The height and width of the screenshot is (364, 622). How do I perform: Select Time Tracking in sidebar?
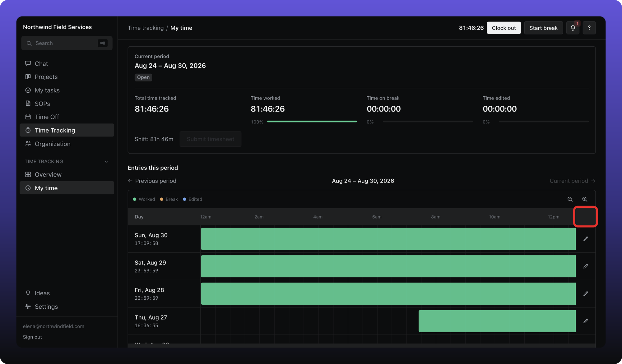(67, 130)
